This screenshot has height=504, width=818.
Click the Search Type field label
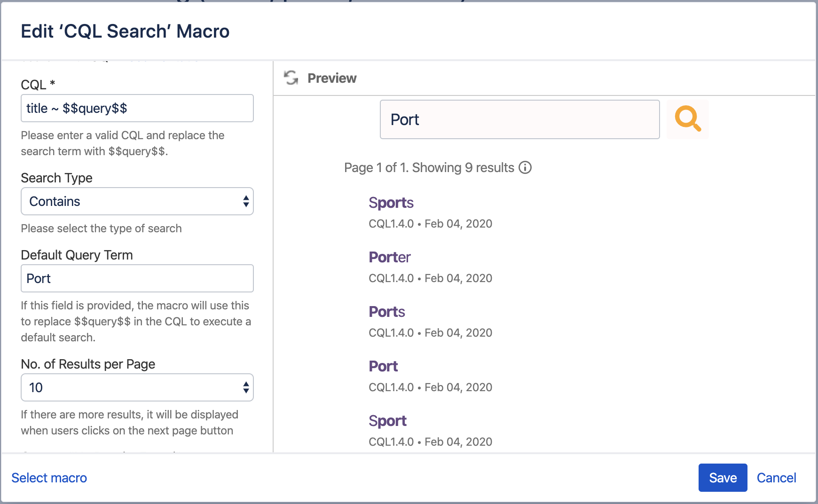point(56,178)
